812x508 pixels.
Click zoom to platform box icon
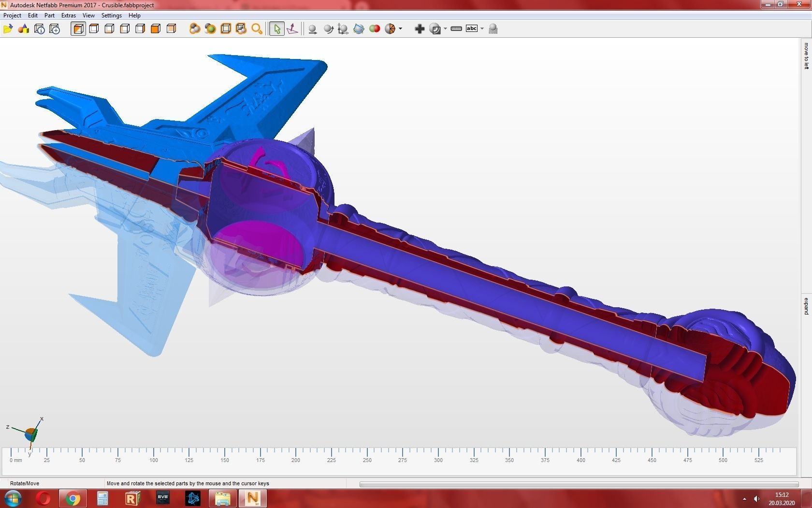[226, 29]
